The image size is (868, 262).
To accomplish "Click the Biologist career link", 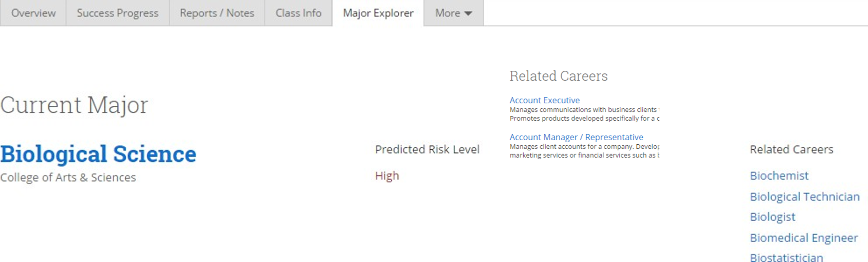I will [772, 217].
